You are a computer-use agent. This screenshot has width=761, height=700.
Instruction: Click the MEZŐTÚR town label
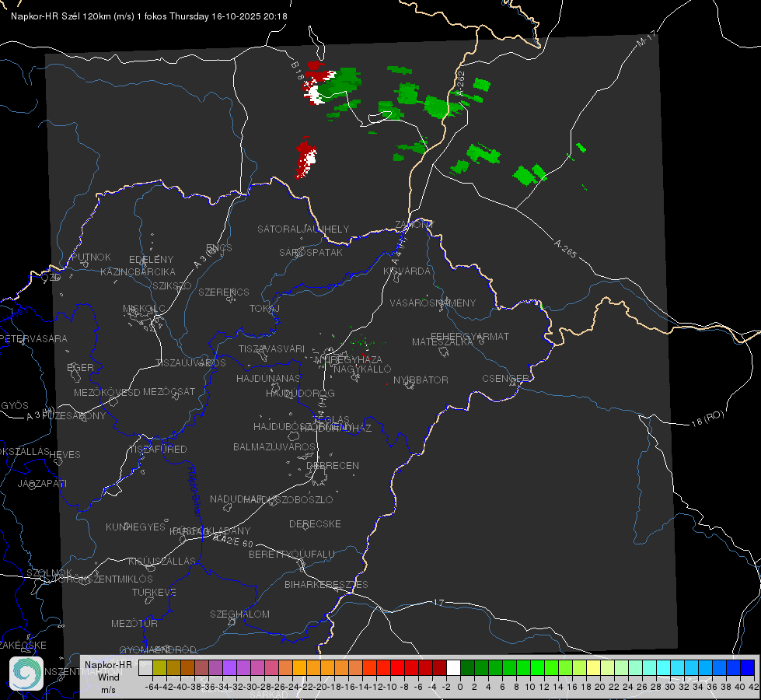[x=134, y=623]
